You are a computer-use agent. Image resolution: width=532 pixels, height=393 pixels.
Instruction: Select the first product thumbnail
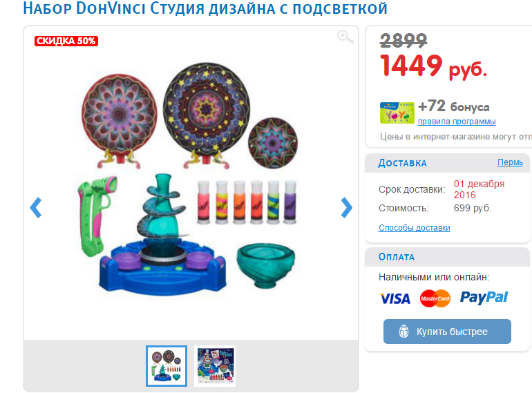click(x=167, y=366)
